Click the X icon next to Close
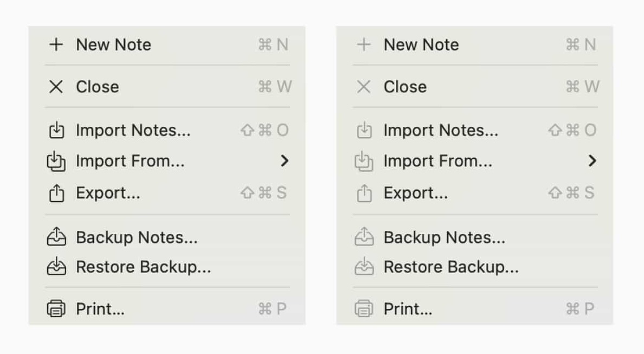Screen dimensions: 644x354 click(56, 86)
